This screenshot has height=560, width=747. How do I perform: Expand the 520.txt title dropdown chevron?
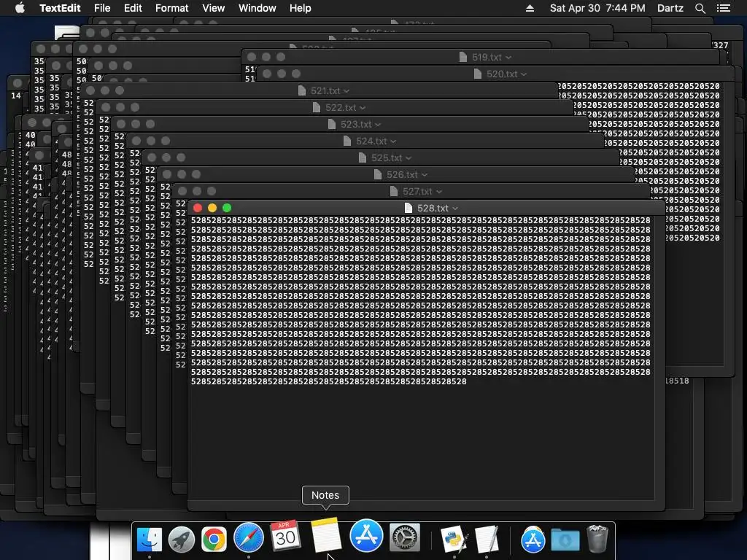point(524,74)
